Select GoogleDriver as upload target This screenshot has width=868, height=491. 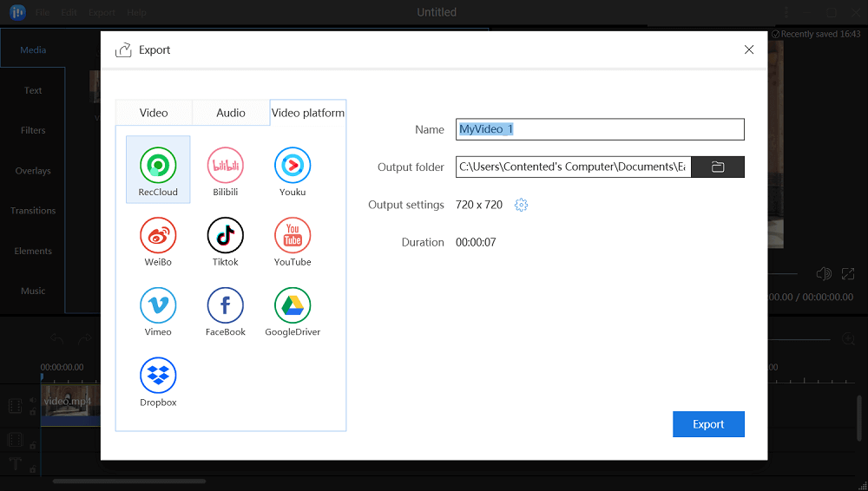click(293, 306)
